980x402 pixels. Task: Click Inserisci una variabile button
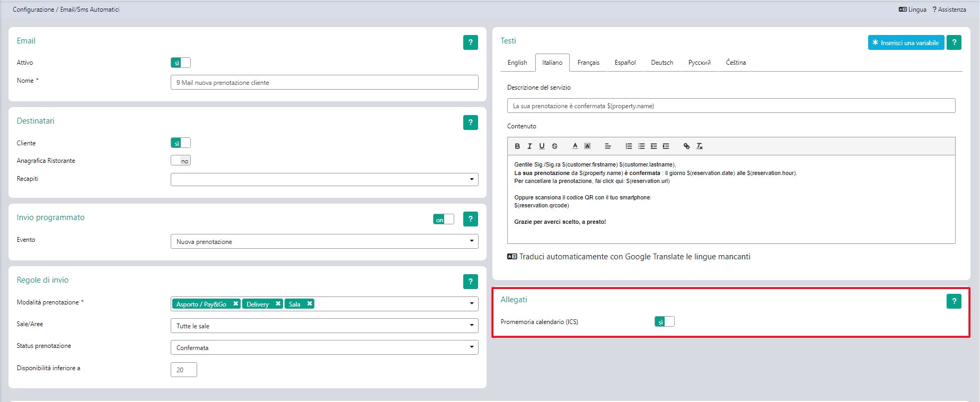click(x=906, y=42)
